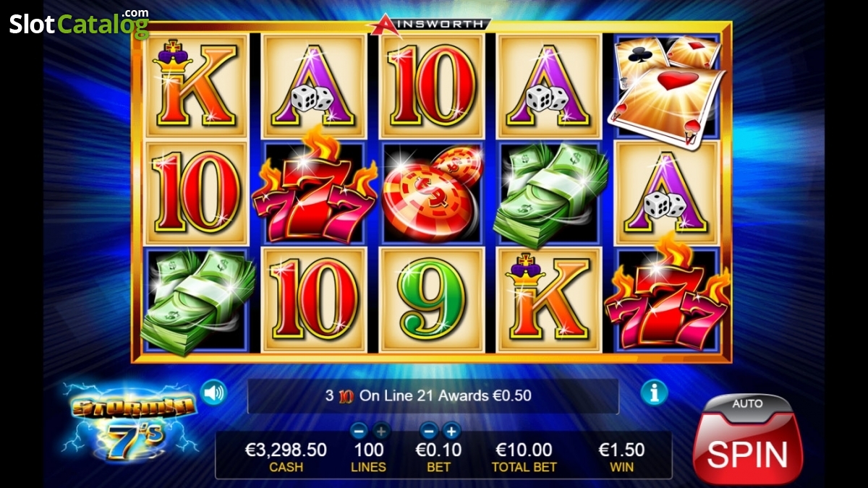
Task: Select the playing cards scatter symbol
Action: [x=667, y=87]
